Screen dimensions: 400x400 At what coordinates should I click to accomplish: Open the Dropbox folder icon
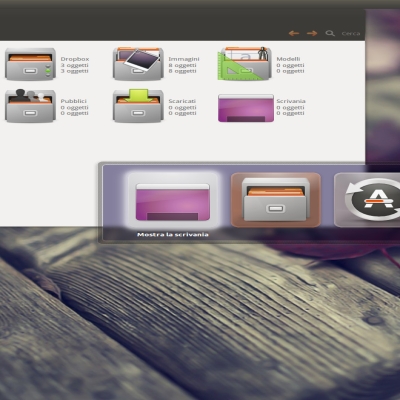[30, 64]
